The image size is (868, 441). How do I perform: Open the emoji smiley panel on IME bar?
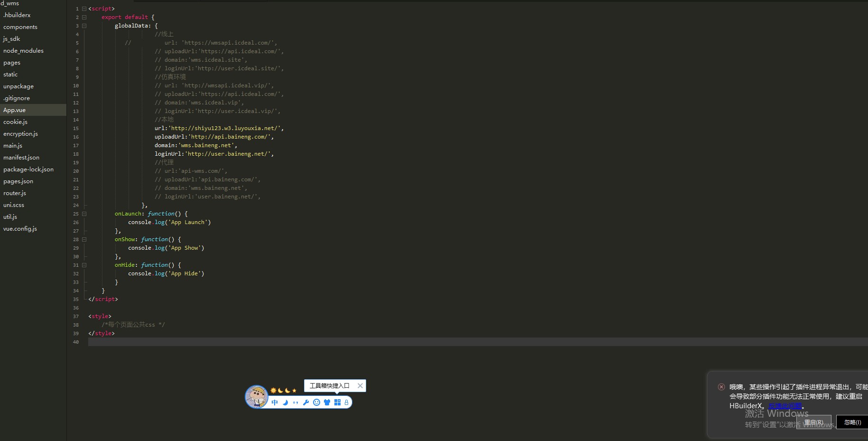[316, 403]
